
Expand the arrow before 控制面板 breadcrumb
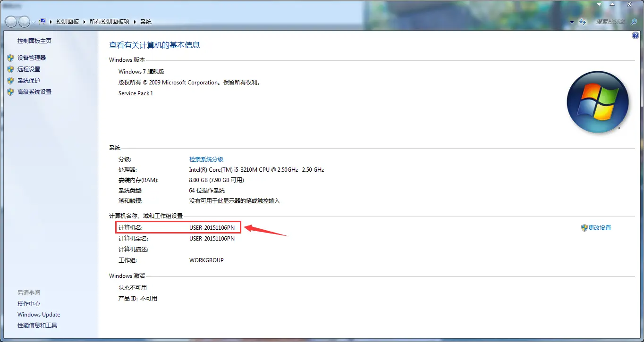click(51, 22)
